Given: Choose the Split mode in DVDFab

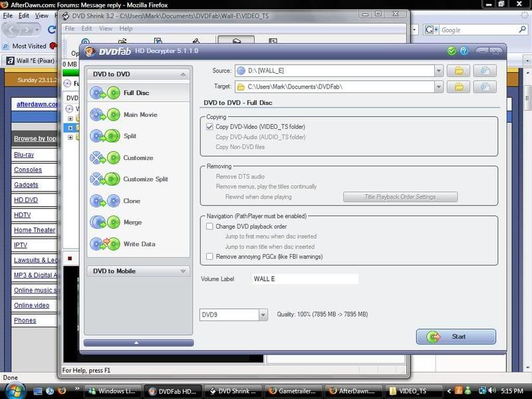Looking at the screenshot, I should [x=138, y=136].
